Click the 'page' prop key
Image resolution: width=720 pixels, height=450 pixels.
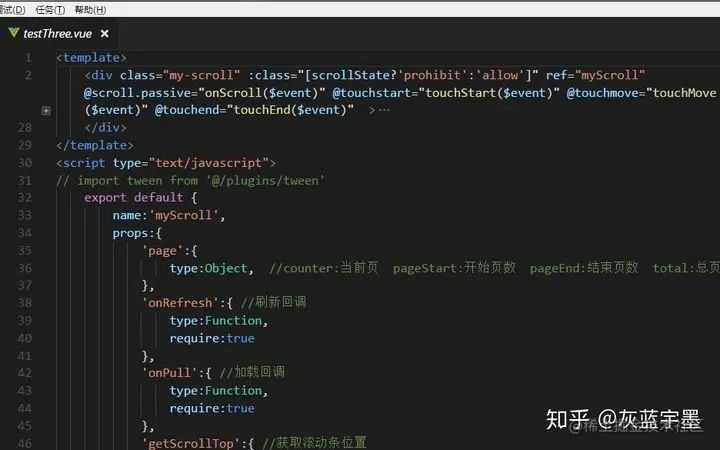162,251
